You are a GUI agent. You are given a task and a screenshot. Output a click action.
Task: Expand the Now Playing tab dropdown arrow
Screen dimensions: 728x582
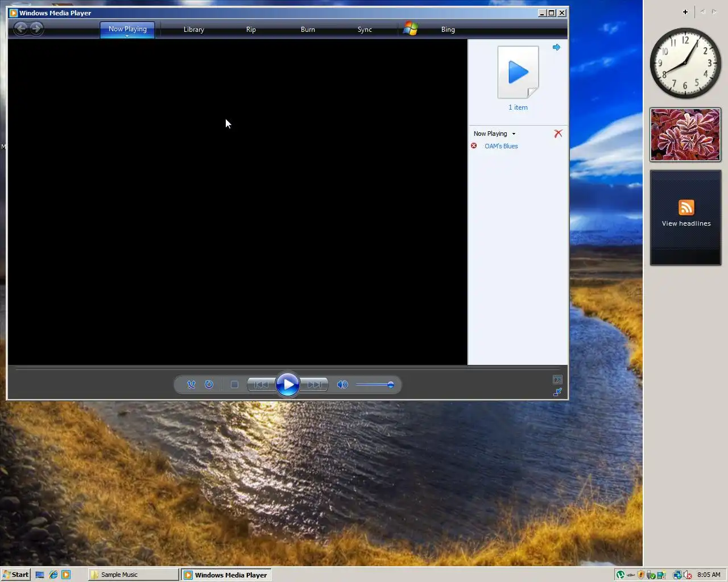click(127, 36)
